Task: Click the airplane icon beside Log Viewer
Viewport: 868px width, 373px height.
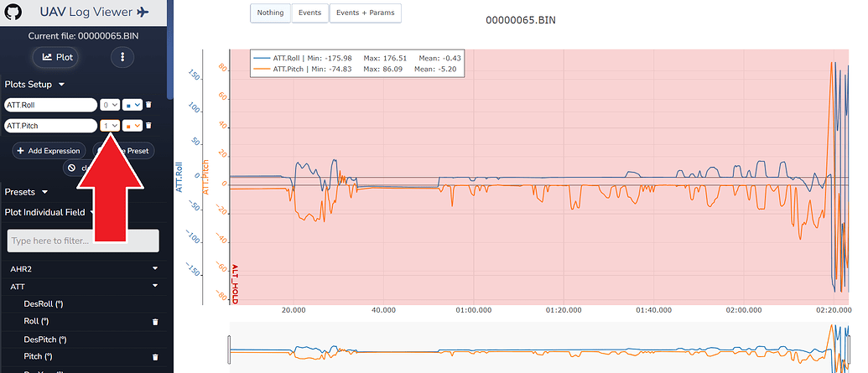Action: tap(142, 13)
